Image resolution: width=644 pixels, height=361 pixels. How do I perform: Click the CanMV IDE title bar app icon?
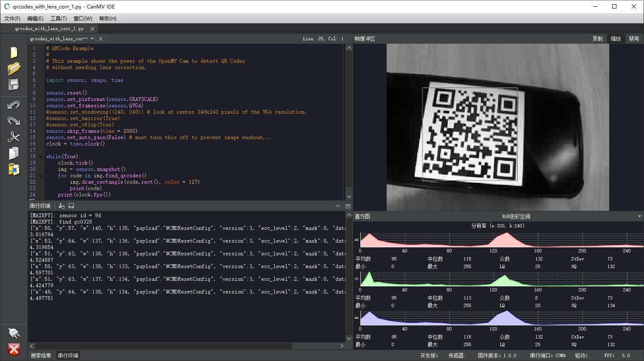7,6
